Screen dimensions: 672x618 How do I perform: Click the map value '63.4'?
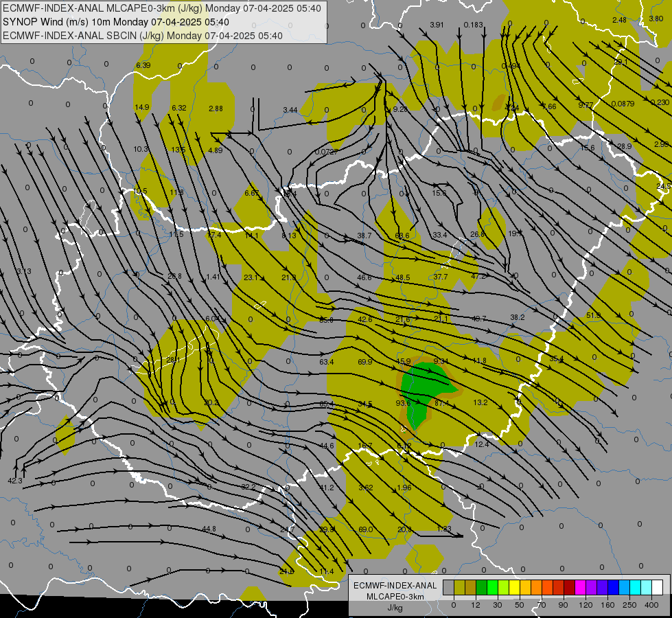(x=327, y=362)
